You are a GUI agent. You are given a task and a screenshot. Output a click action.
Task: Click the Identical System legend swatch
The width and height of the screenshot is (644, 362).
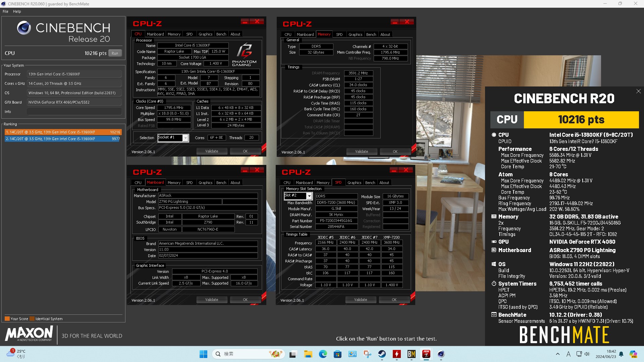(32, 319)
